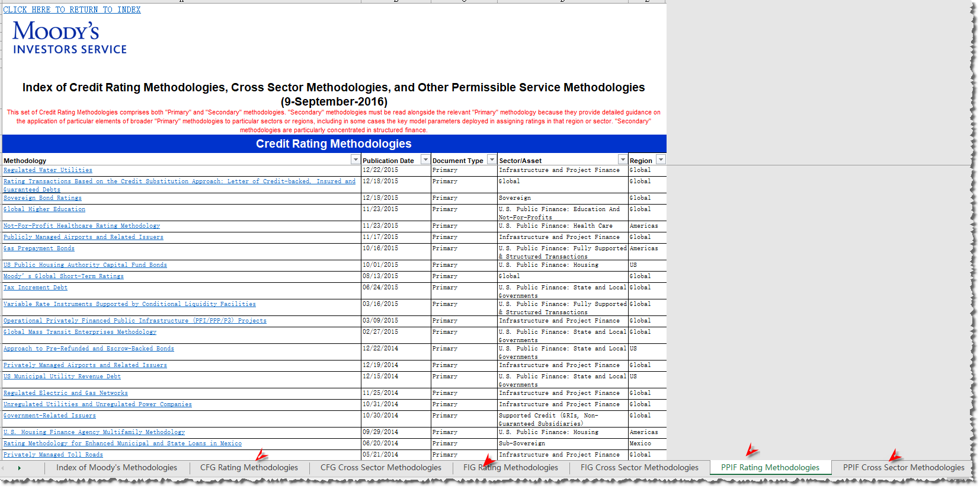Open the Gas Prepayment Bonds link

click(x=39, y=248)
